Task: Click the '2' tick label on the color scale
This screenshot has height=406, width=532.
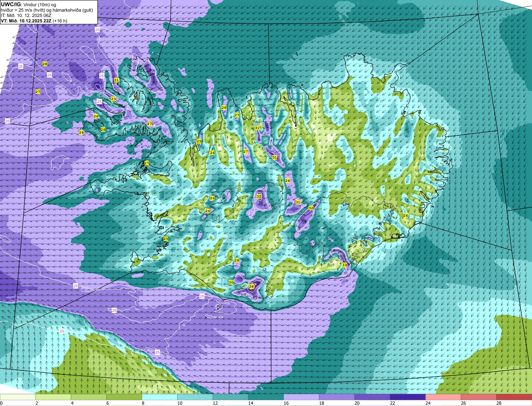Action: [x=37, y=403]
